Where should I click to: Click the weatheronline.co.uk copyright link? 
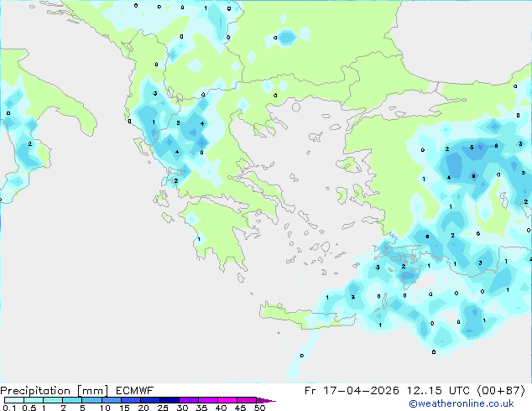[x=462, y=403]
